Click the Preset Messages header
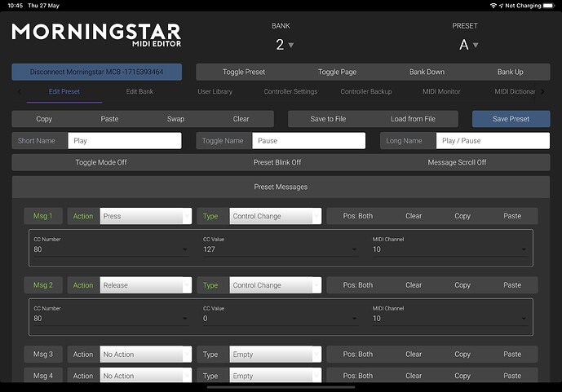 pyautogui.click(x=281, y=187)
